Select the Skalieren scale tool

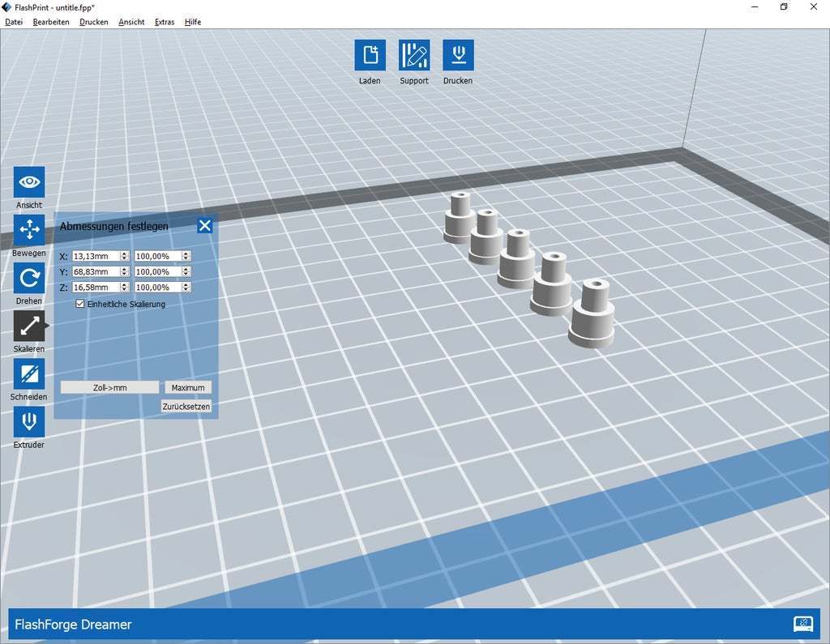29,326
